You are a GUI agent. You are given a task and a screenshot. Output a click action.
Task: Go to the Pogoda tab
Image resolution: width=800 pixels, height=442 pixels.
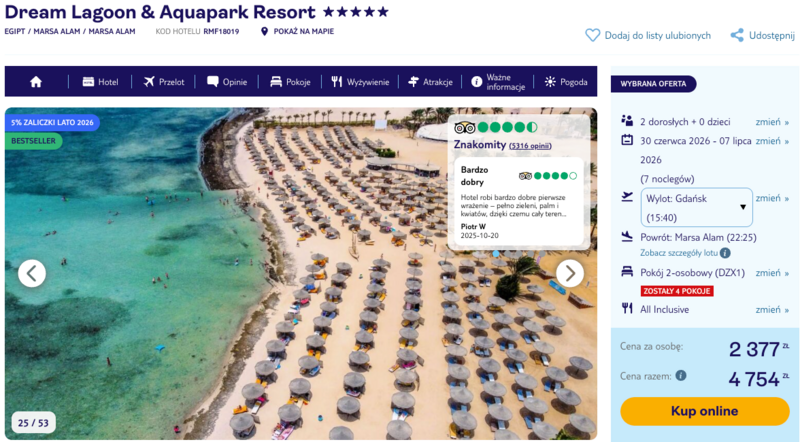pos(566,82)
